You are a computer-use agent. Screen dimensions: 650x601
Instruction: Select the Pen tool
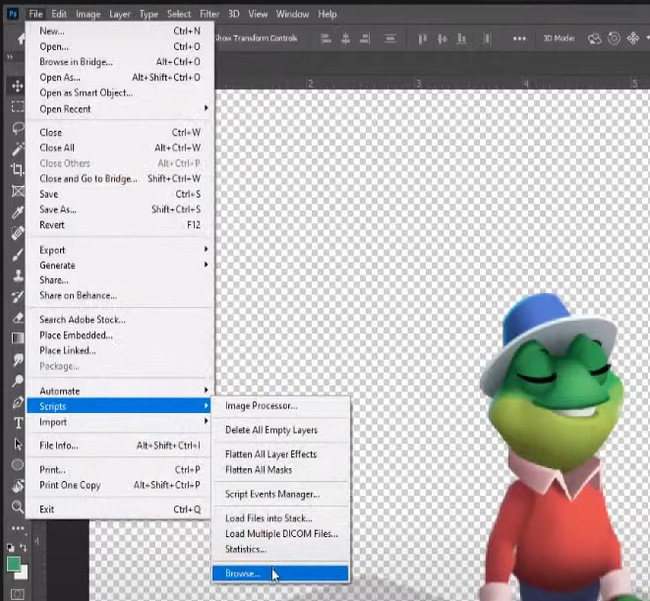click(x=17, y=402)
